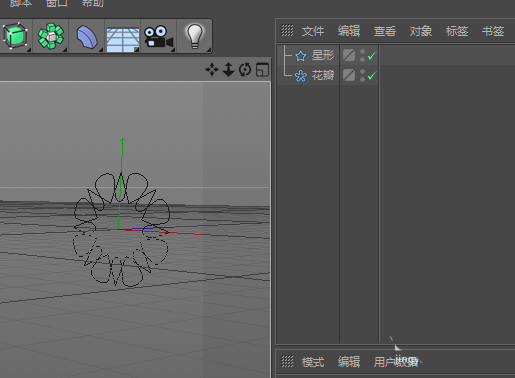Open the 标签 menu
The image size is (515, 378).
457,31
